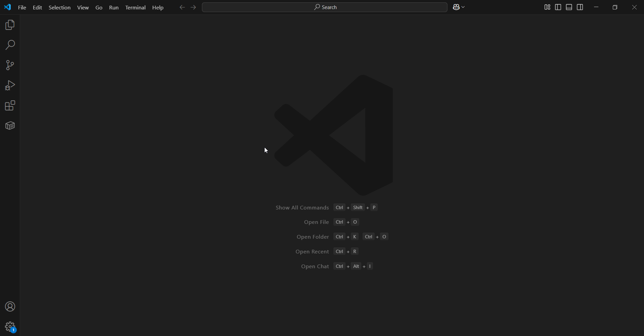Viewport: 644px width, 336px height.
Task: Click the Open Chat label
Action: [x=315, y=267]
